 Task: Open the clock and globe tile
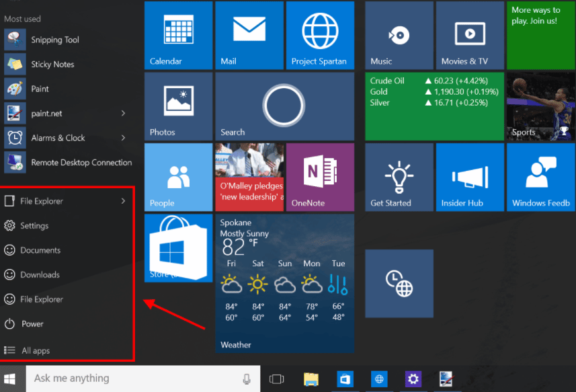(399, 283)
